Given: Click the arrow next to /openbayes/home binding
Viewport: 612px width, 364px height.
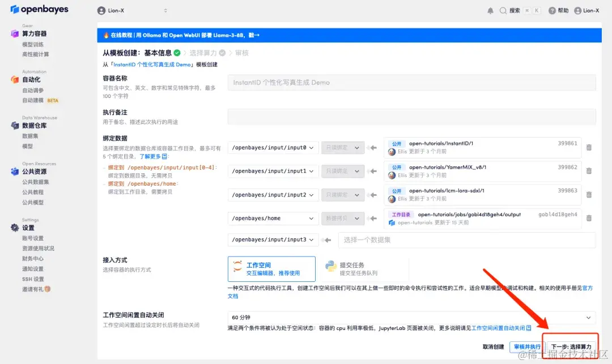Looking at the screenshot, I should click(373, 219).
